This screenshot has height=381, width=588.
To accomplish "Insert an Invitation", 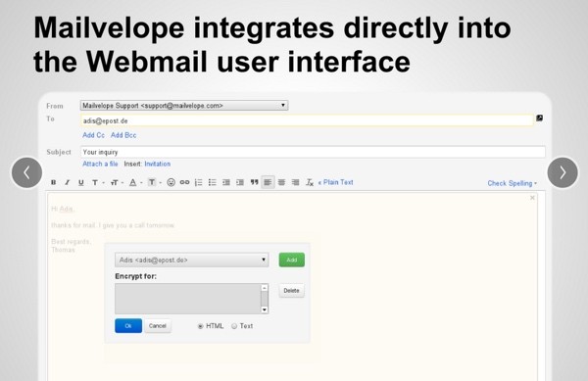I will pyautogui.click(x=158, y=164).
